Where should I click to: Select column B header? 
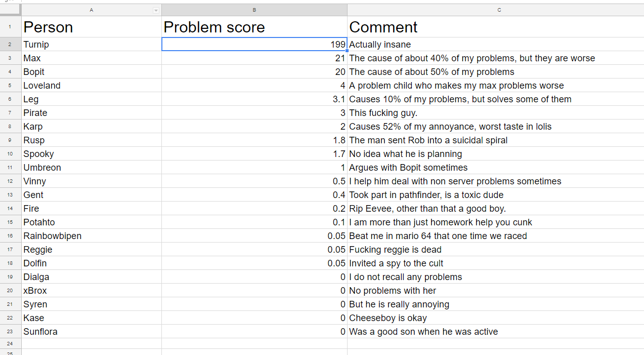click(254, 10)
